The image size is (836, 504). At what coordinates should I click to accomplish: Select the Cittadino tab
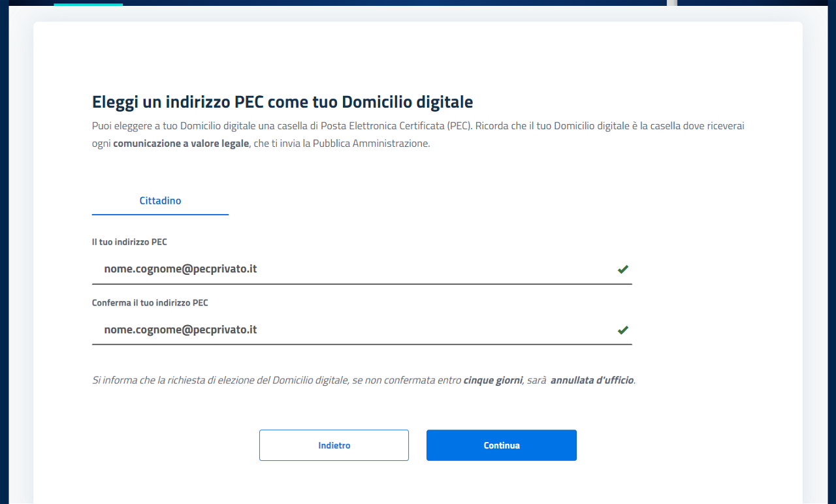pos(160,201)
